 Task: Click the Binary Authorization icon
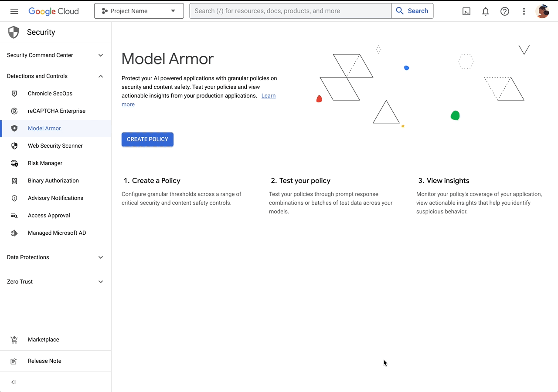pyautogui.click(x=14, y=181)
